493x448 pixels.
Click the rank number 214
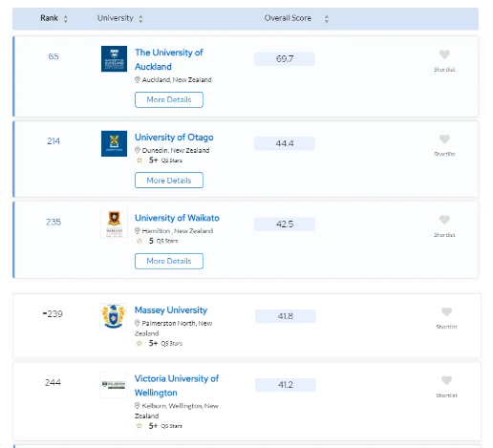[x=54, y=141]
